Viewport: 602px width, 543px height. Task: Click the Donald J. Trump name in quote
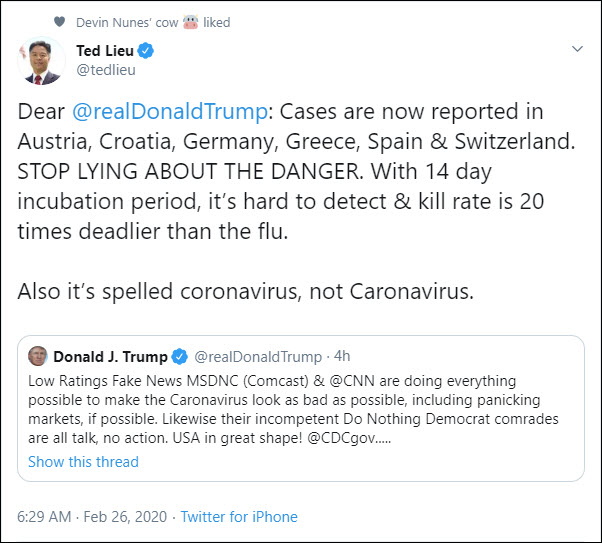click(x=110, y=357)
